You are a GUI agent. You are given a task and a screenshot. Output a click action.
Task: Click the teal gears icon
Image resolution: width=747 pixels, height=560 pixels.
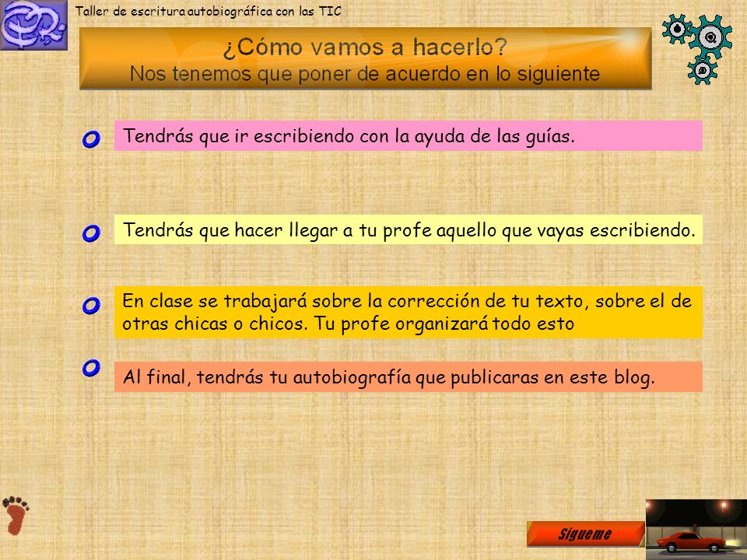pyautogui.click(x=697, y=49)
